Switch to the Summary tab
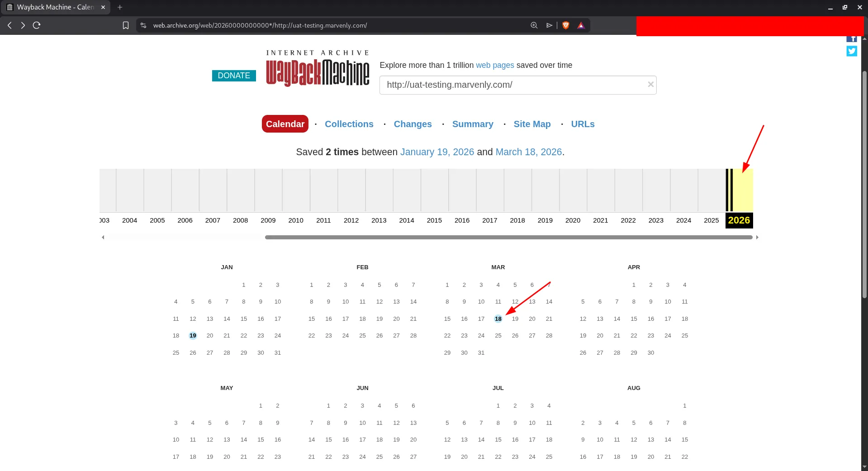The image size is (868, 471). point(473,124)
